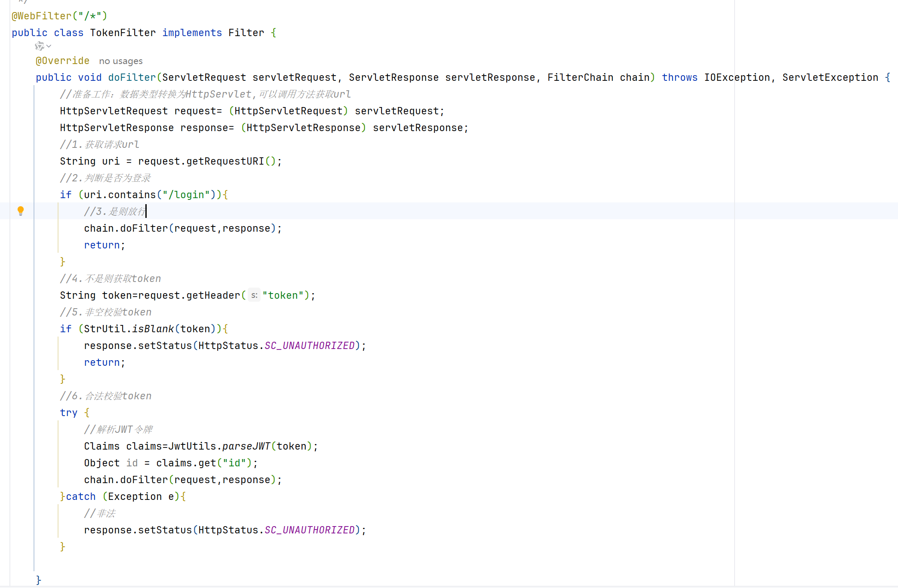Click the 'try' keyword

point(68,413)
